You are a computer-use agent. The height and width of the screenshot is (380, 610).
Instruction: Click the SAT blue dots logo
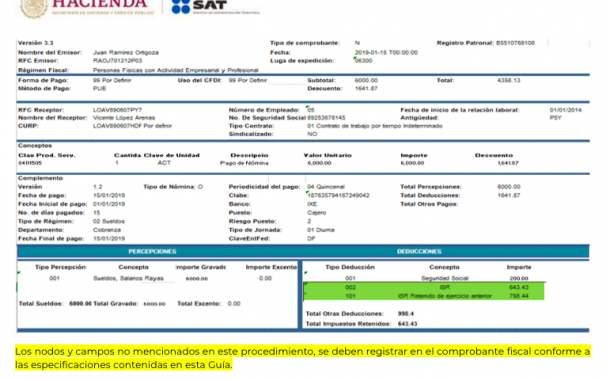pyautogui.click(x=181, y=6)
